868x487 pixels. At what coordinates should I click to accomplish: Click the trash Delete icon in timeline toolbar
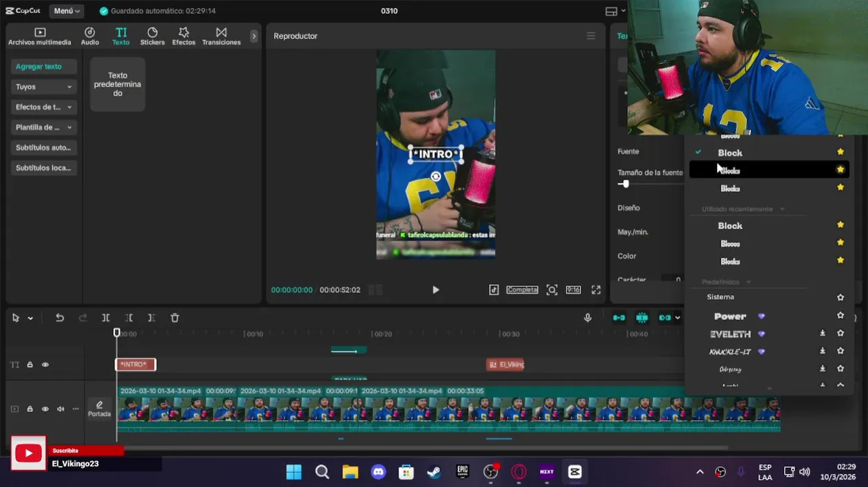pos(175,318)
